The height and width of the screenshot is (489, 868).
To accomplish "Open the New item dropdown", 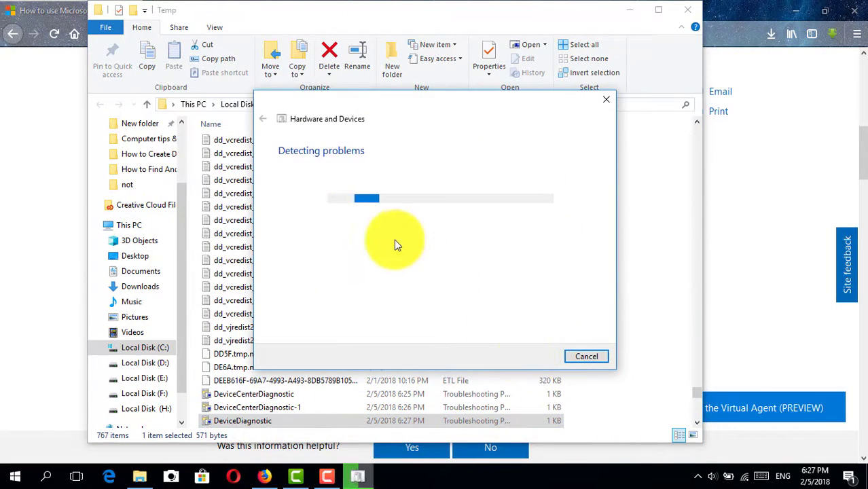I will click(x=435, y=45).
